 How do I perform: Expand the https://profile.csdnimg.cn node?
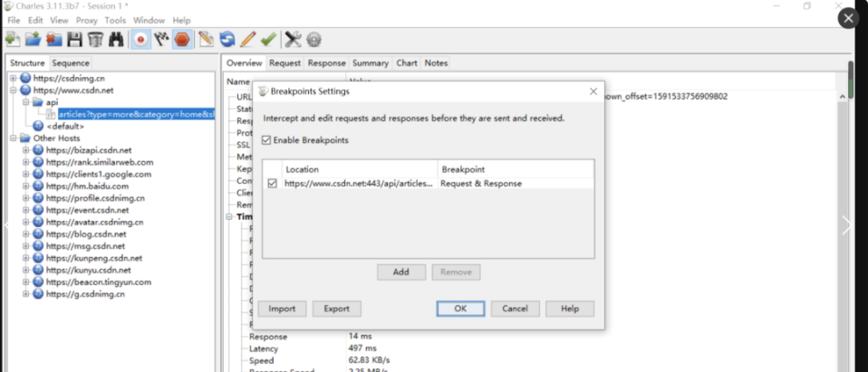pyautogui.click(x=25, y=198)
